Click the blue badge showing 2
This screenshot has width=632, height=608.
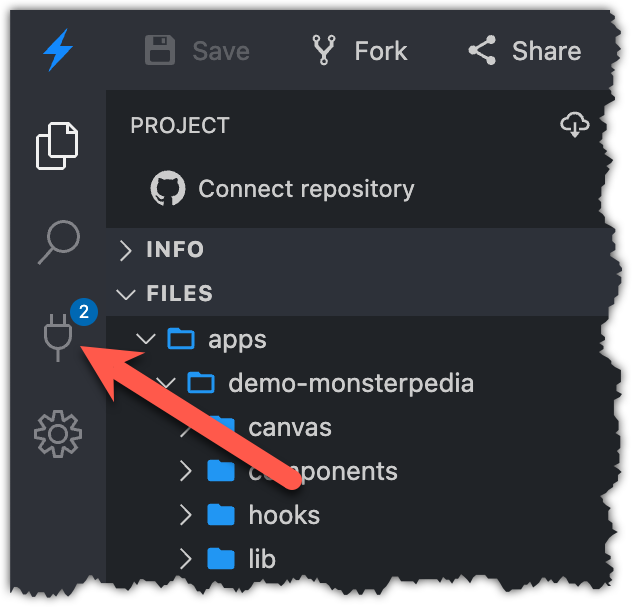(83, 312)
